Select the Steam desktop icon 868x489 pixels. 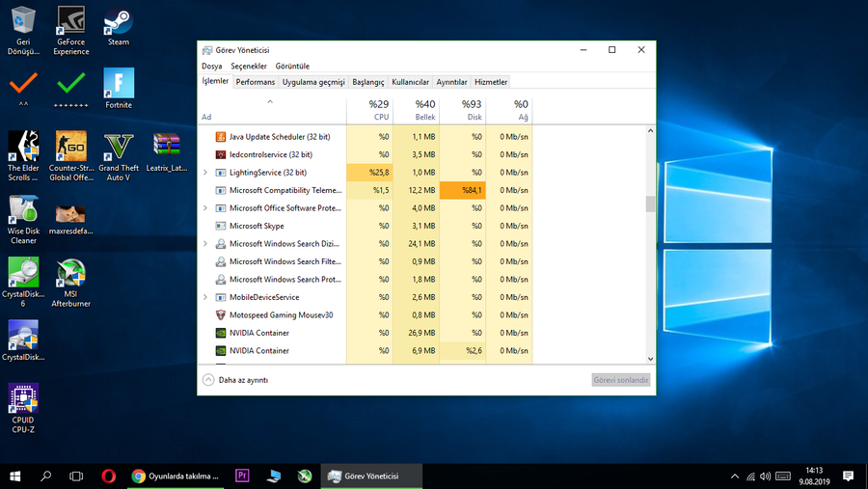pos(119,26)
